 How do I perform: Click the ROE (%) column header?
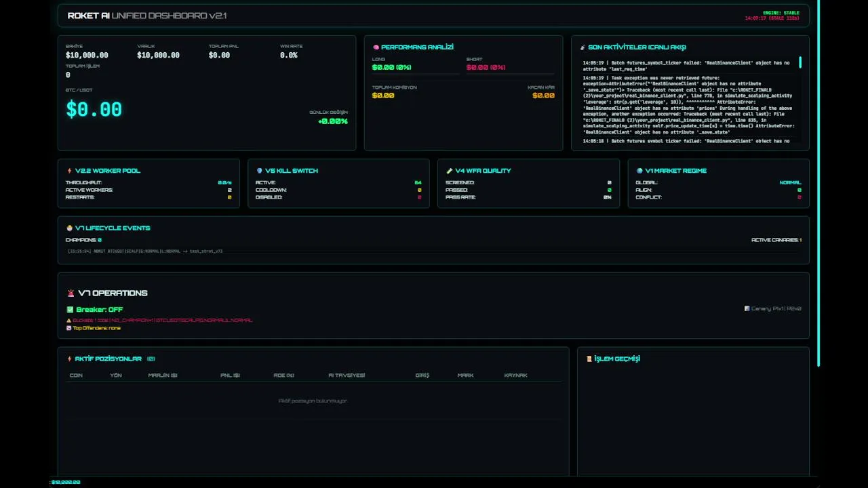click(x=283, y=375)
